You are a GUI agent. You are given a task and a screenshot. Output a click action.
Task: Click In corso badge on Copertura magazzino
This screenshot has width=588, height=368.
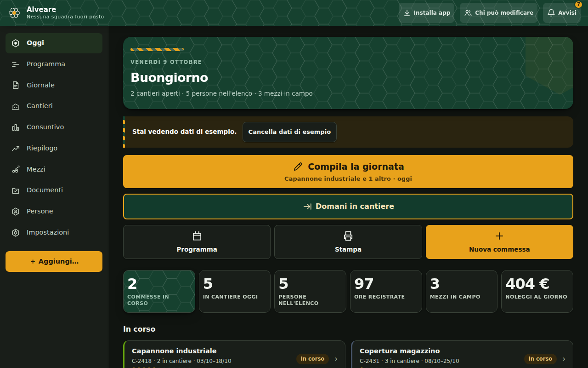[x=540, y=359]
